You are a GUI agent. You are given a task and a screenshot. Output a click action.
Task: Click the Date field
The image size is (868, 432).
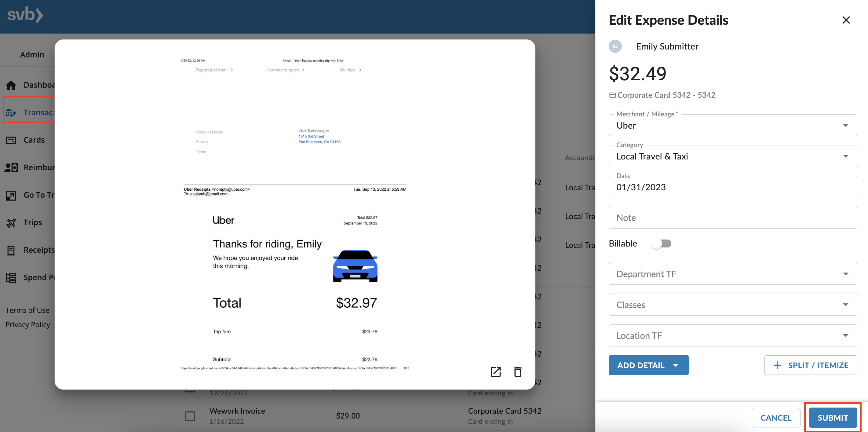(732, 187)
